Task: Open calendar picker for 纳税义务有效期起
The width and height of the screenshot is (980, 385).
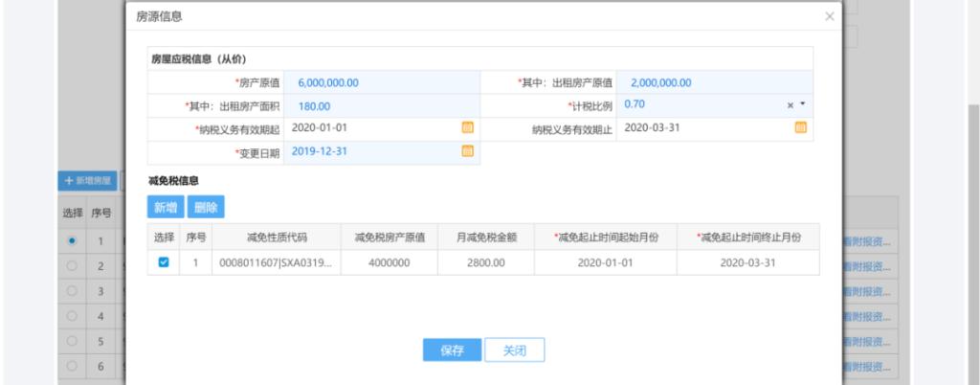Action: coord(468,127)
